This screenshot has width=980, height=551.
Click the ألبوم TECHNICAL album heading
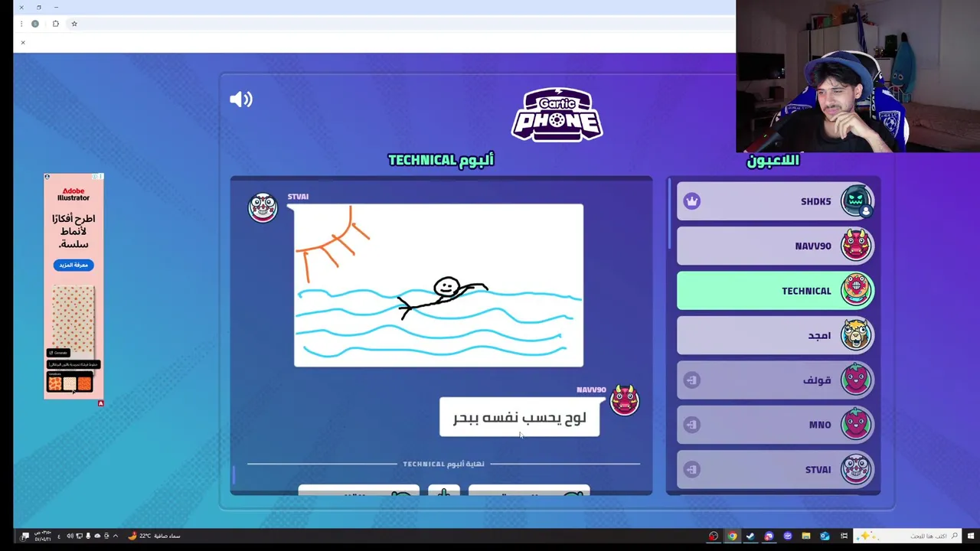[441, 160]
